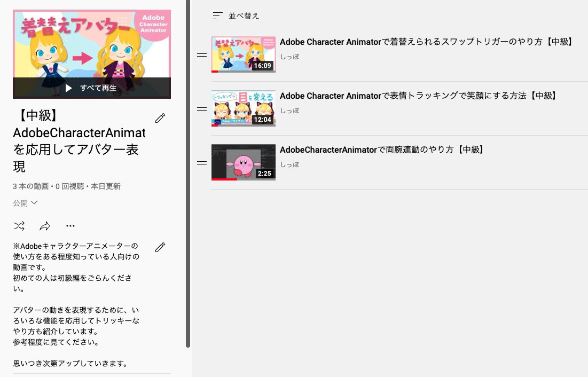Viewport: 588px width, 377px height.
Task: Click channel name しっぽ under the 16:09 video
Action: pos(290,57)
